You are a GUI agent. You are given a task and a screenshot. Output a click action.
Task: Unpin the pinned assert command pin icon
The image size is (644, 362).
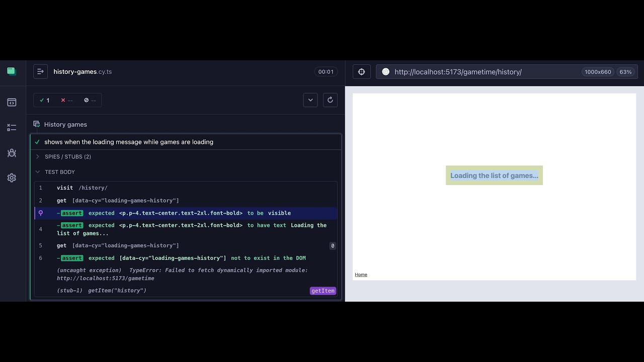(x=41, y=213)
